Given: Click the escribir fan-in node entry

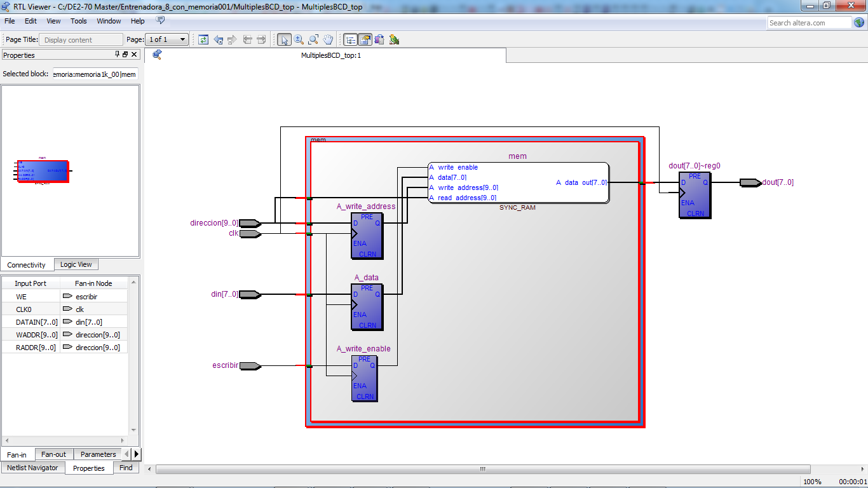Looking at the screenshot, I should click(86, 297).
